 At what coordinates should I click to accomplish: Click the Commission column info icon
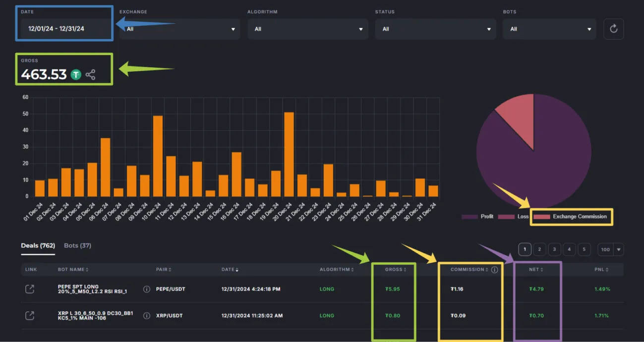[494, 270]
